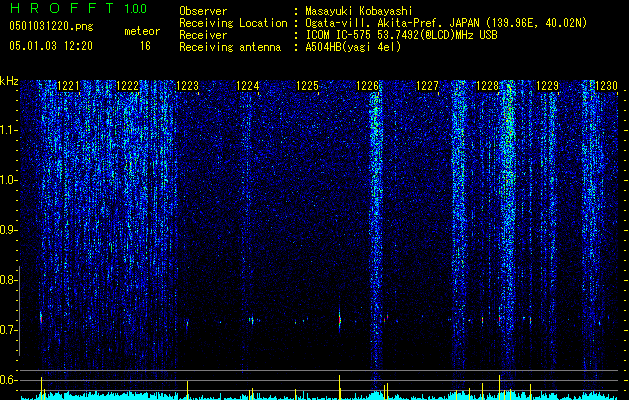Screen dimensions: 629x400
Task: Click the Observer label
Action: point(203,11)
